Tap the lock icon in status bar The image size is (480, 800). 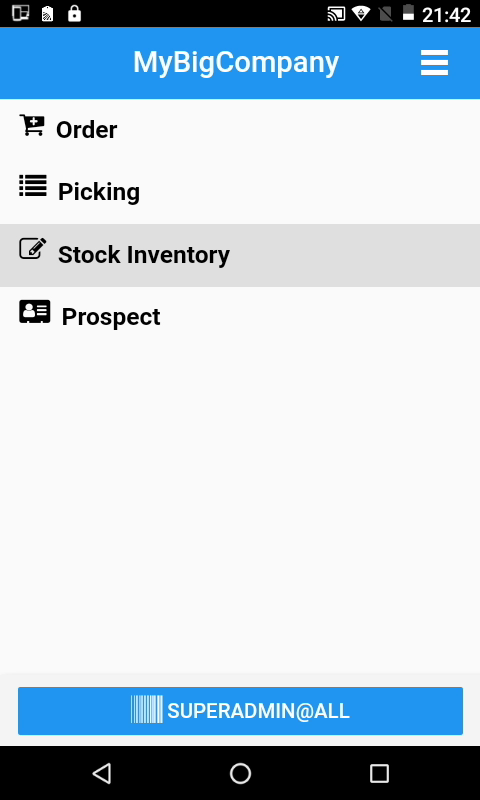click(x=74, y=14)
